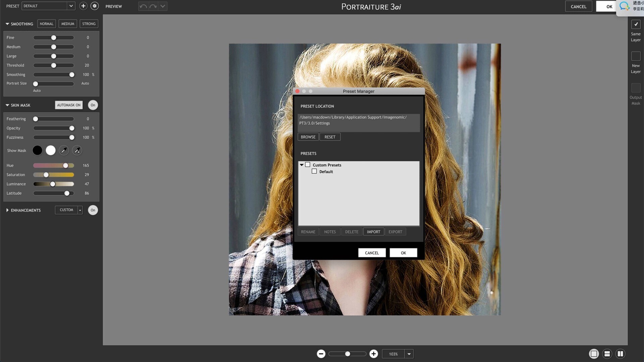The width and height of the screenshot is (644, 362).
Task: Toggle Skin Mask On switch
Action: pyautogui.click(x=93, y=105)
